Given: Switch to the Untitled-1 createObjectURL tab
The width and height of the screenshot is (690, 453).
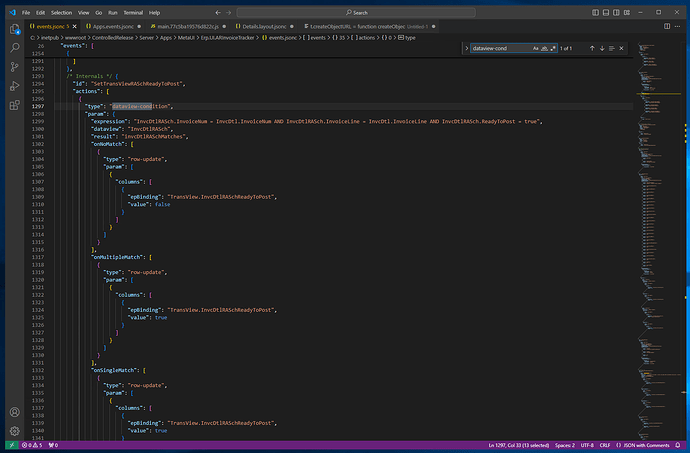Looking at the screenshot, I should coord(369,26).
